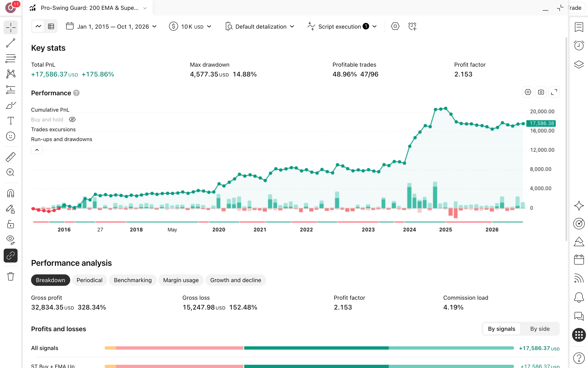Collapse the performance legend chevron
Screen dimensions: 588x368
pyautogui.click(x=37, y=150)
